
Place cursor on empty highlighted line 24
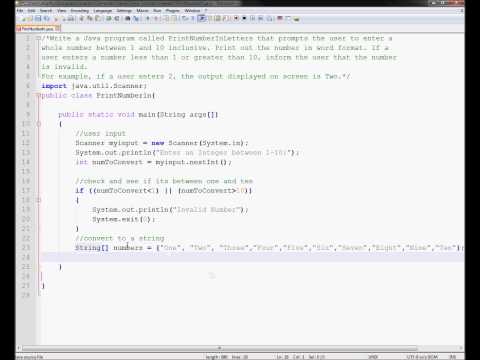[253, 257]
